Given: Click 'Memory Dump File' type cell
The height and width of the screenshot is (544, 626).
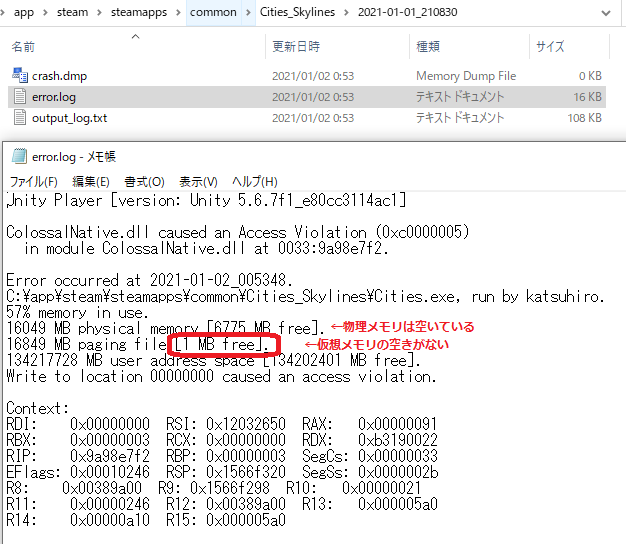Looking at the screenshot, I should click(x=466, y=76).
